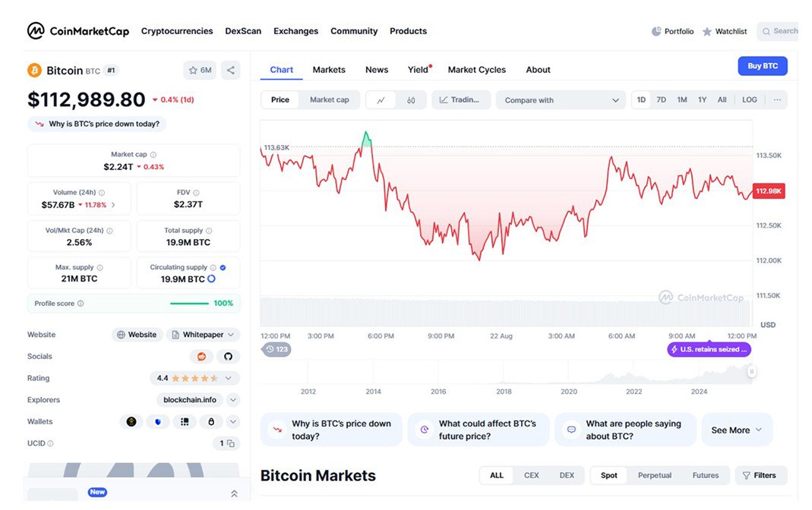The width and height of the screenshot is (812, 510).
Task: Open the GitHub social link icon
Action: [228, 357]
